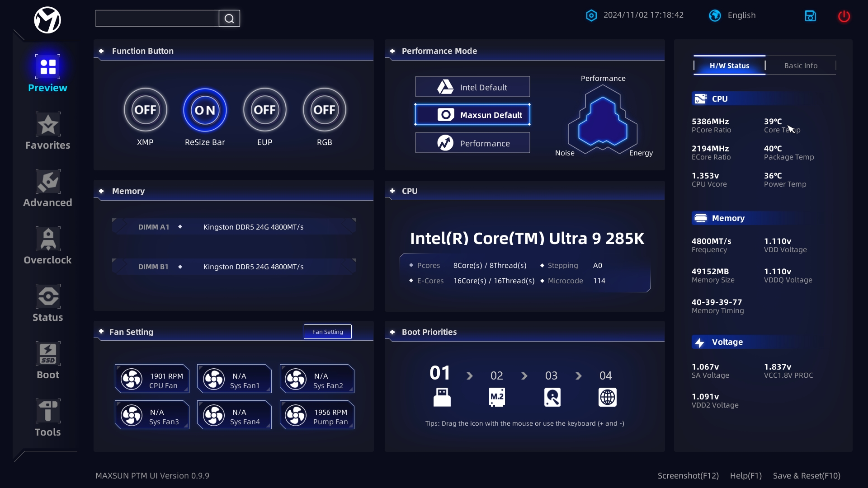868x488 pixels.
Task: Open the Tools hammer icon
Action: coord(48,411)
